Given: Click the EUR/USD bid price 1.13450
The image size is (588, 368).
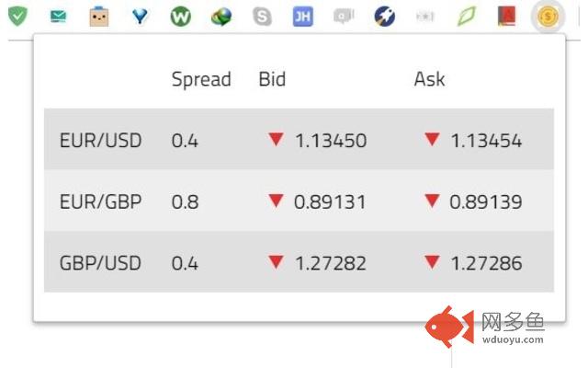Looking at the screenshot, I should point(331,141).
